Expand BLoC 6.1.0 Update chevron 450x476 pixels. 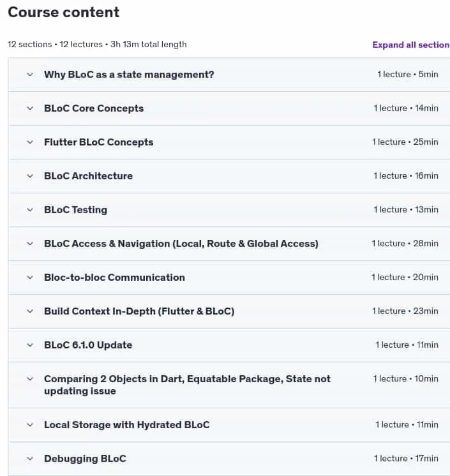tap(30, 345)
